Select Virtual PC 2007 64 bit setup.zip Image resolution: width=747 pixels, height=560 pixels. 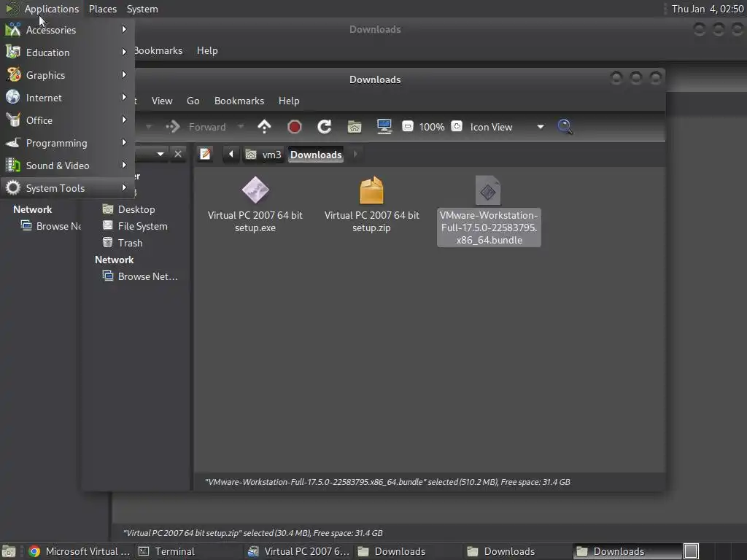(371, 205)
